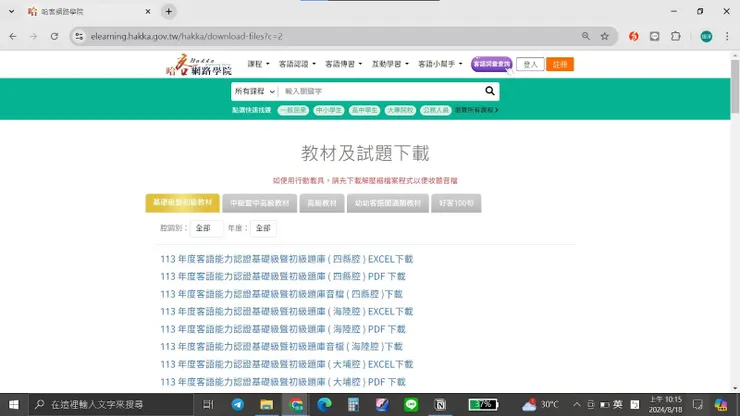Download 113 四縣腔 EXCEL question bank
The width and height of the screenshot is (740, 416).
pyautogui.click(x=286, y=259)
